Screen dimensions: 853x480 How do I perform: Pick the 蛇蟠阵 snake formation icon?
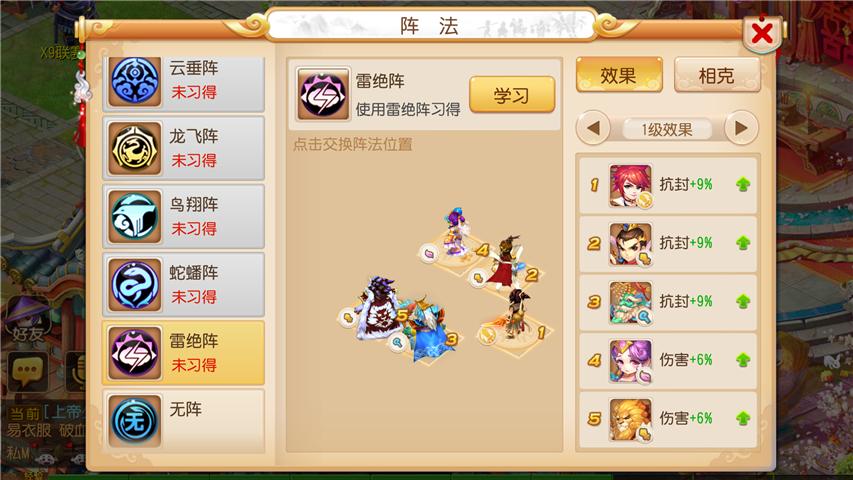[x=135, y=285]
